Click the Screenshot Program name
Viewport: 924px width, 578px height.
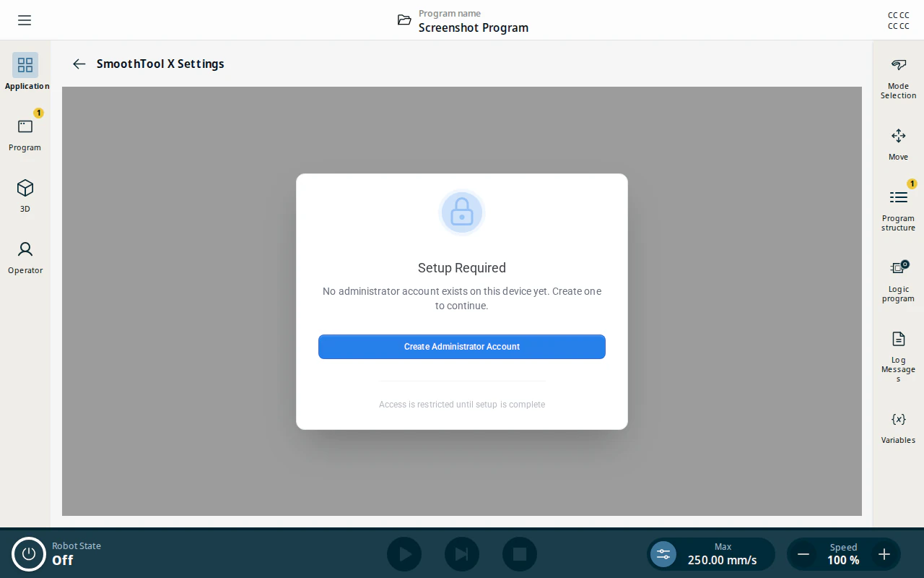474,27
